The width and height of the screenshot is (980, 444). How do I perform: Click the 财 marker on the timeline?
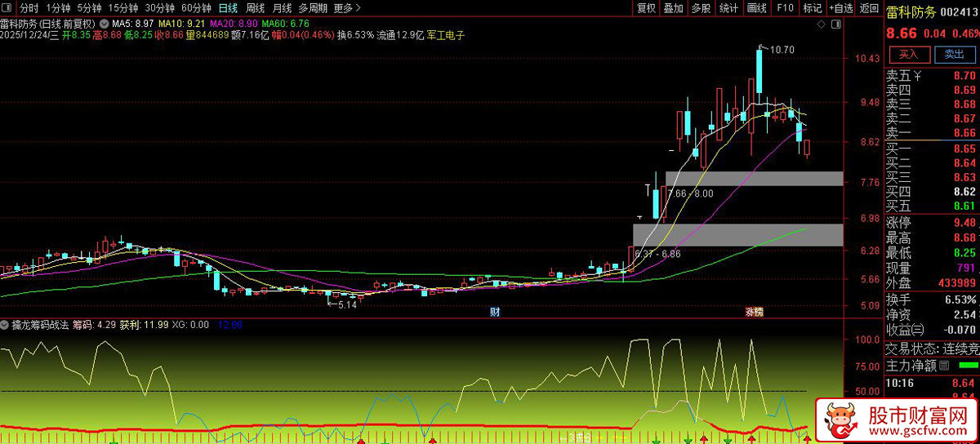[494, 312]
